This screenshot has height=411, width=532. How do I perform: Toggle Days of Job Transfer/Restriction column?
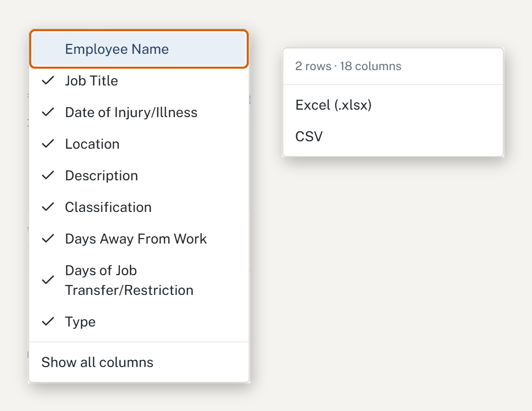coord(139,280)
